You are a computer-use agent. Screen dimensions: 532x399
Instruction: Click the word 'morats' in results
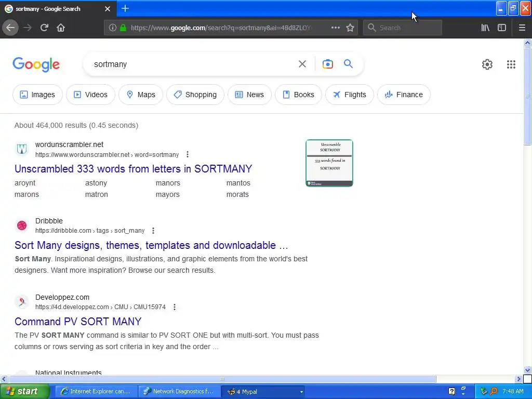click(237, 194)
